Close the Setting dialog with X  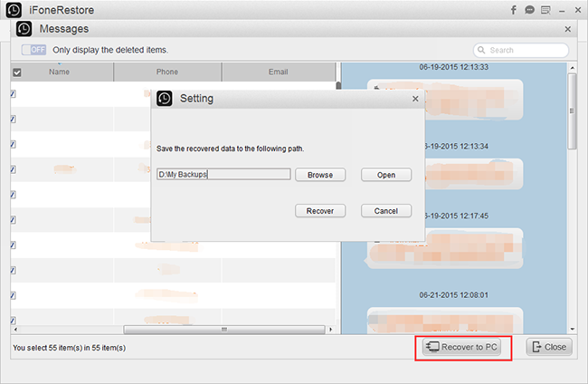click(x=415, y=99)
